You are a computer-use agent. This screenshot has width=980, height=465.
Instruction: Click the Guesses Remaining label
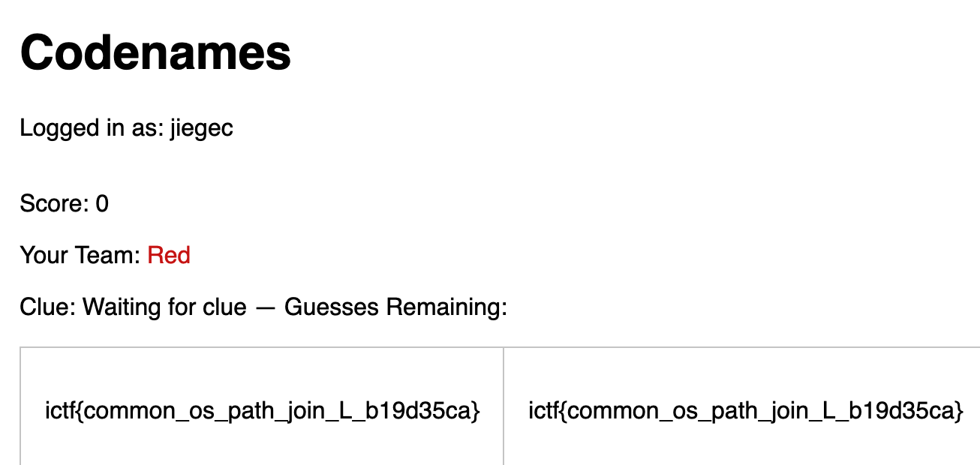(396, 307)
